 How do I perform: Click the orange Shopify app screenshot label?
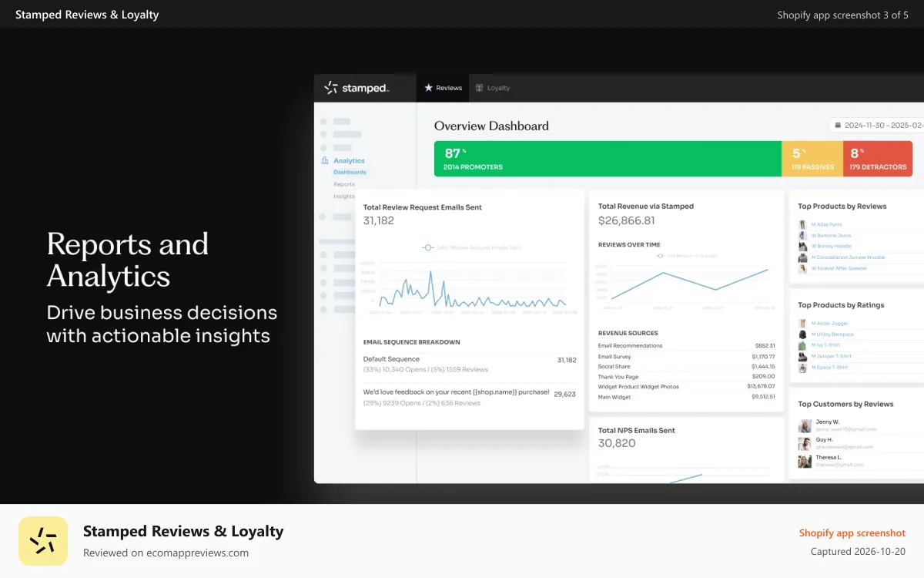852,533
